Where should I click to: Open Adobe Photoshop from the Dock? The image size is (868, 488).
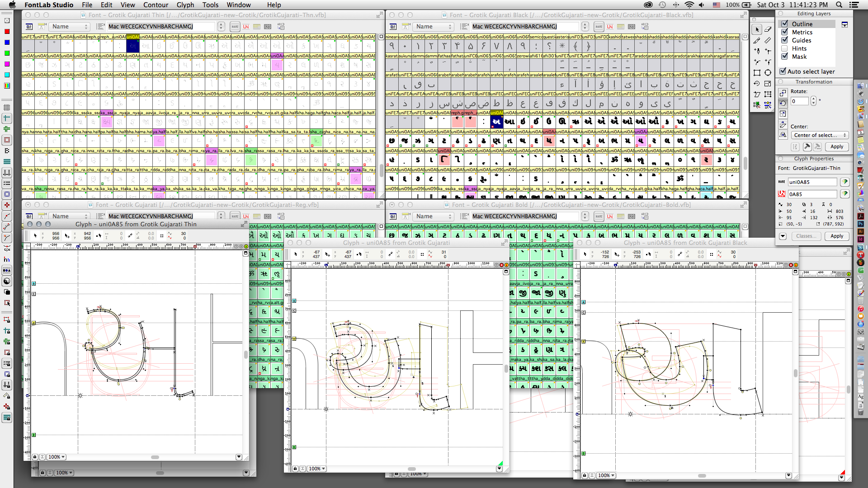861,224
